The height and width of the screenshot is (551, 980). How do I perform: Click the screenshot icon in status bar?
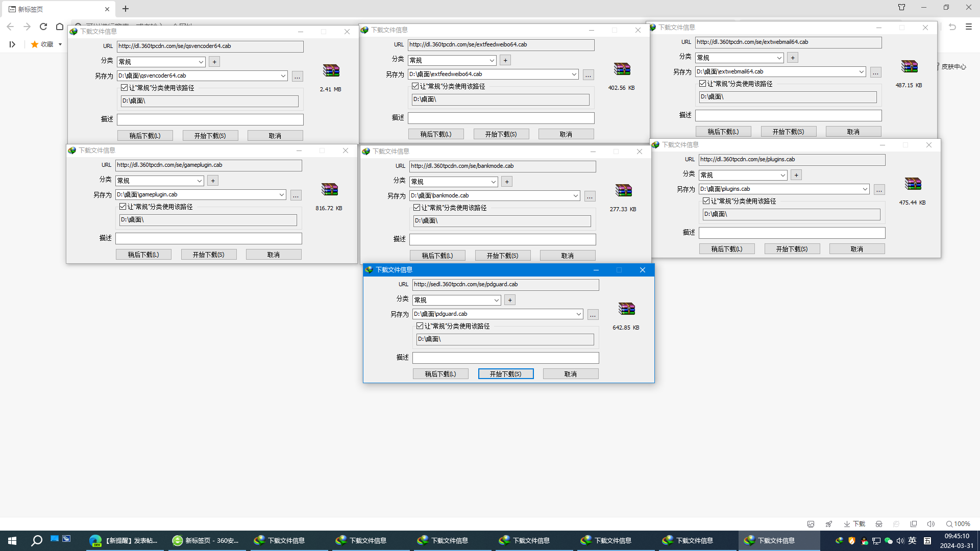pyautogui.click(x=811, y=524)
